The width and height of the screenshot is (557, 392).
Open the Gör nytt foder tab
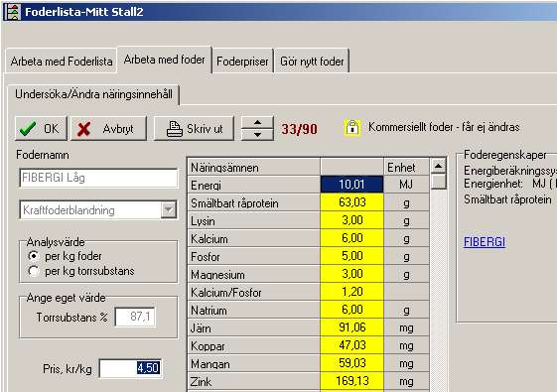[x=312, y=62]
